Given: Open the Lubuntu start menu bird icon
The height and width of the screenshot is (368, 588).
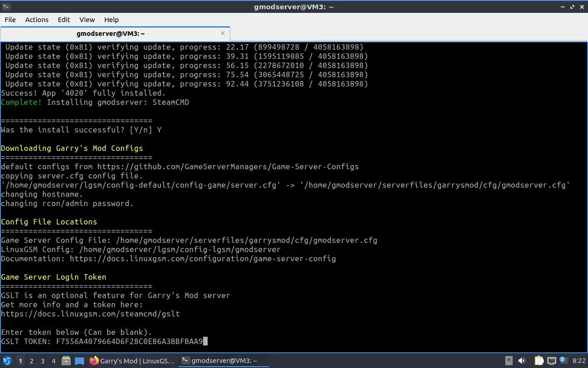Looking at the screenshot, I should [x=7, y=361].
